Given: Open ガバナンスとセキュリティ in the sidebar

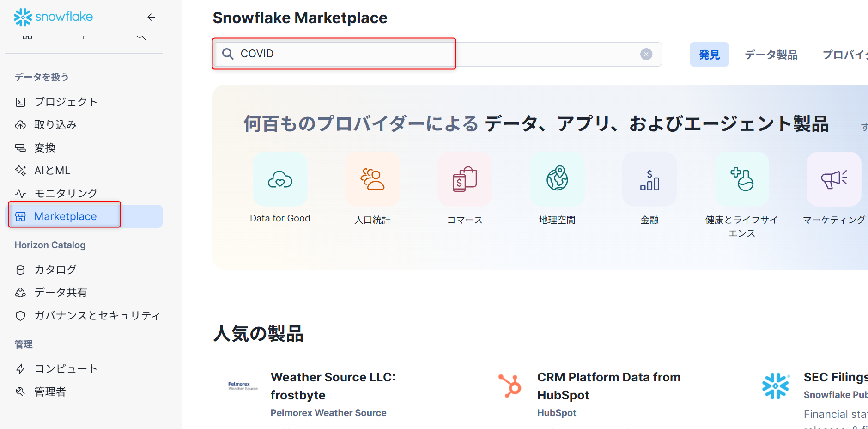Looking at the screenshot, I should pyautogui.click(x=84, y=316).
